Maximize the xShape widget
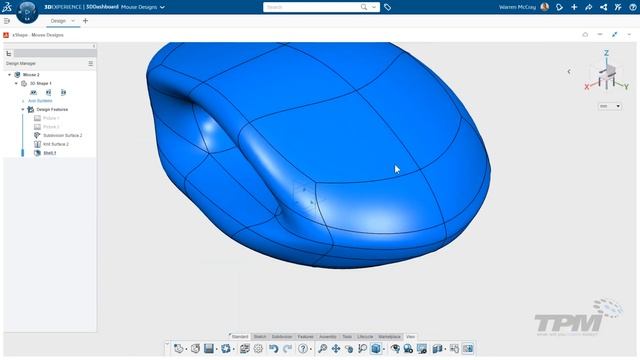Viewport: 640px width, 360px height. click(615, 35)
